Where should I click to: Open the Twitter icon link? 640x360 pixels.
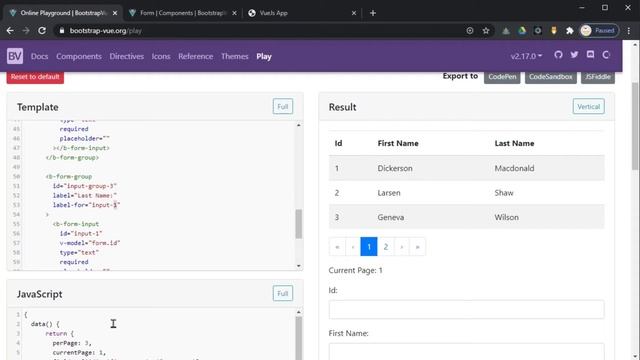574,55
